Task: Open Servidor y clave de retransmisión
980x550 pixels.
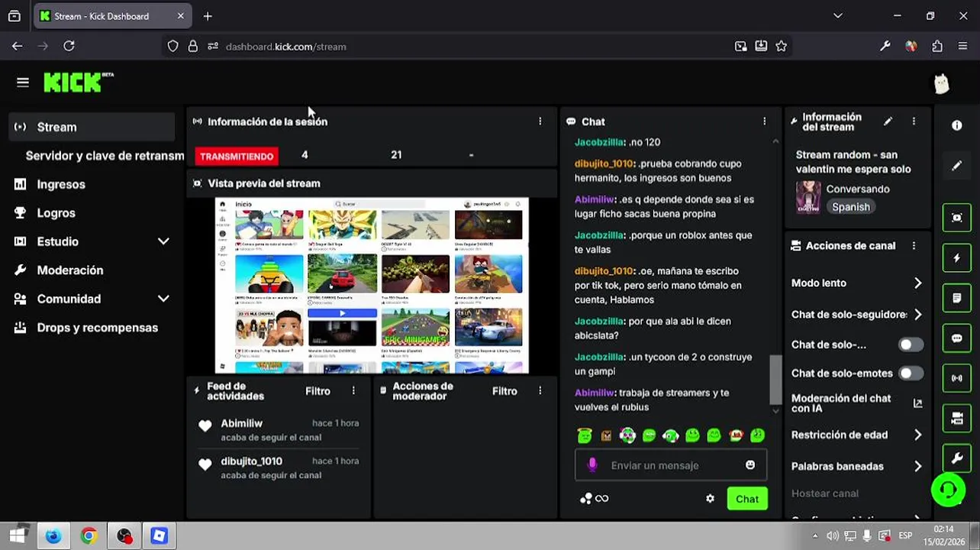Action: tap(105, 156)
